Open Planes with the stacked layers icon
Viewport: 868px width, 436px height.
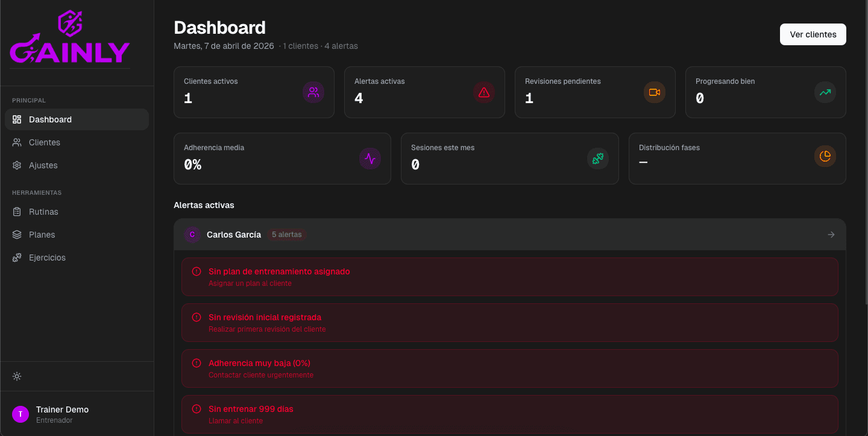16,235
